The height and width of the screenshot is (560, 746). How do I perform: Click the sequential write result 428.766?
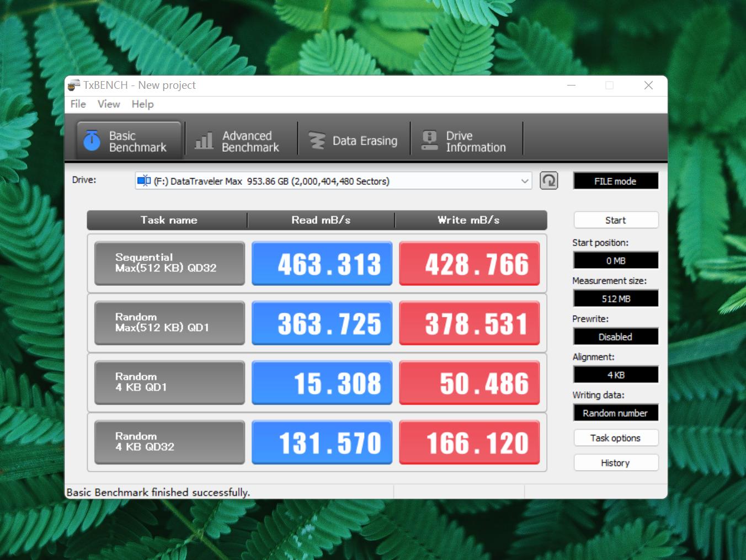pos(470,263)
